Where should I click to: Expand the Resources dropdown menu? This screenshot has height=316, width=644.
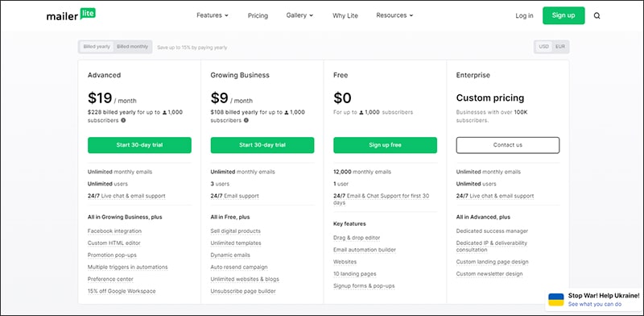[394, 15]
